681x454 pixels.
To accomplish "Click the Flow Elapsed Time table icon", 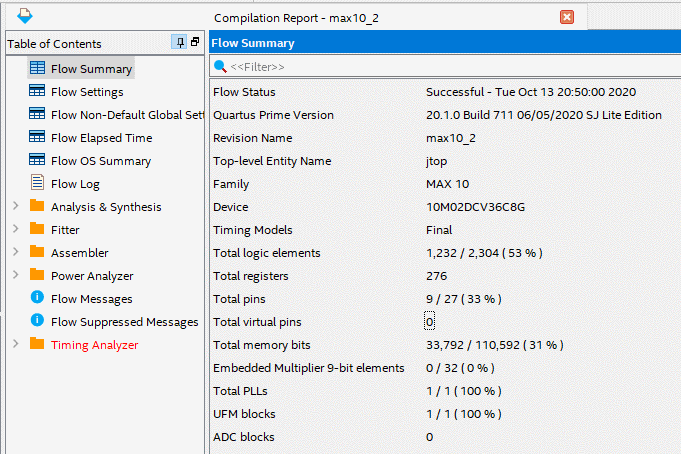I will 37,138.
